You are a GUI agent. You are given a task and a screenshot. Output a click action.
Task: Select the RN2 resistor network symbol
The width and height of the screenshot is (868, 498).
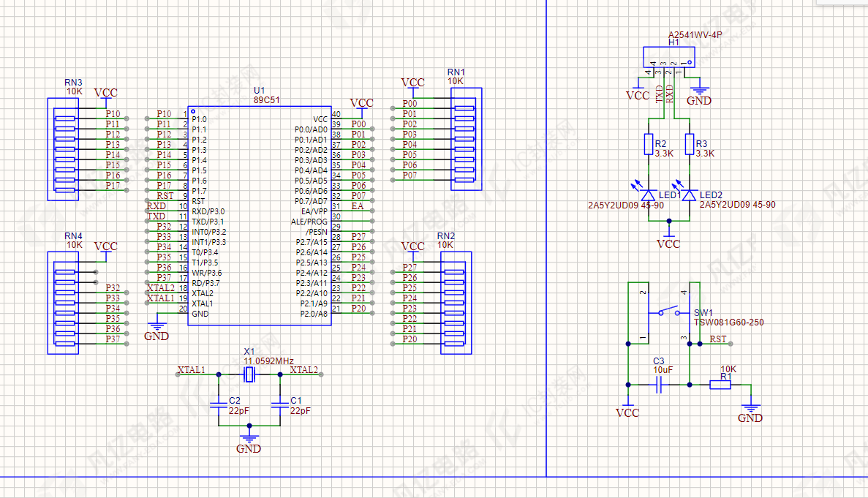point(456,303)
